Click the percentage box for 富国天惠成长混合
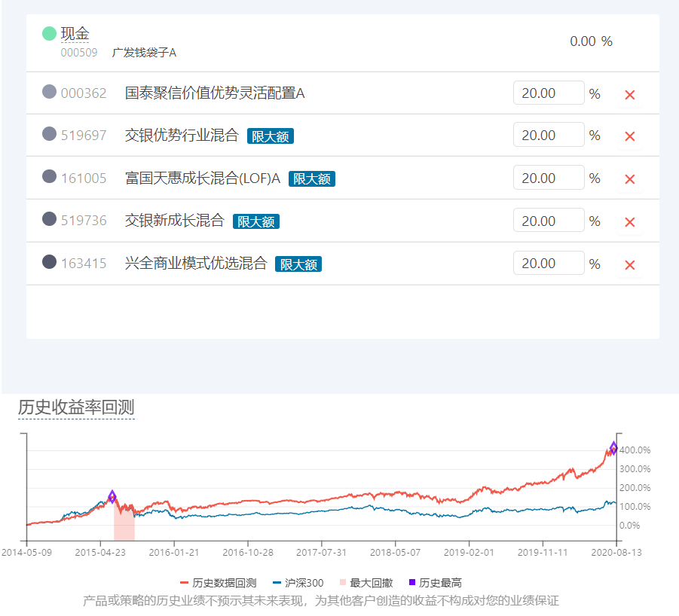The width and height of the screenshot is (679, 616). coord(548,178)
